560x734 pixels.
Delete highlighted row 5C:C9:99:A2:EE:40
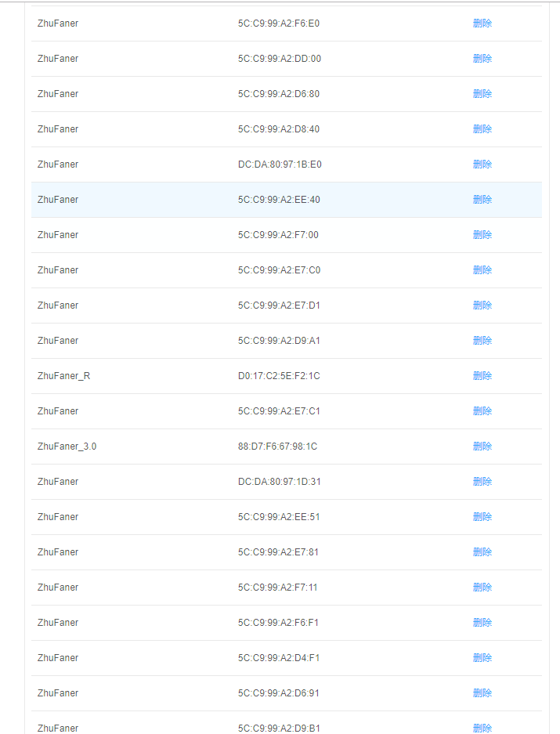click(x=482, y=200)
